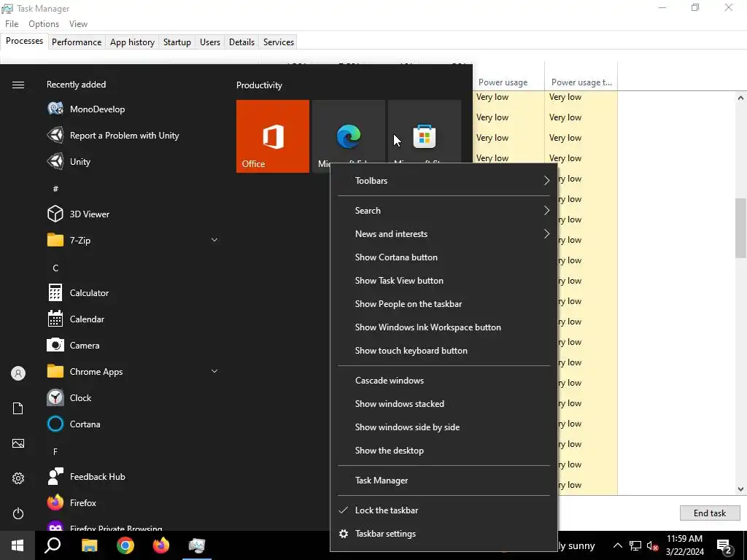The width and height of the screenshot is (747, 560).
Task: Open Settings gear in Start sidebar
Action: click(18, 478)
